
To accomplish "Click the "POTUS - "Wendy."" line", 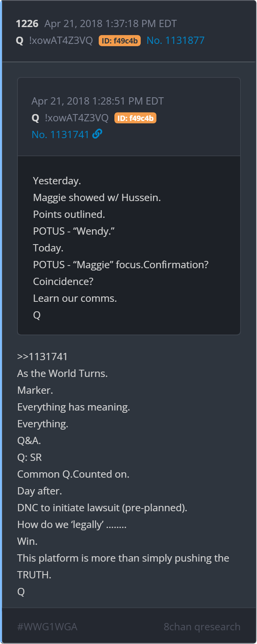I will (74, 231).
